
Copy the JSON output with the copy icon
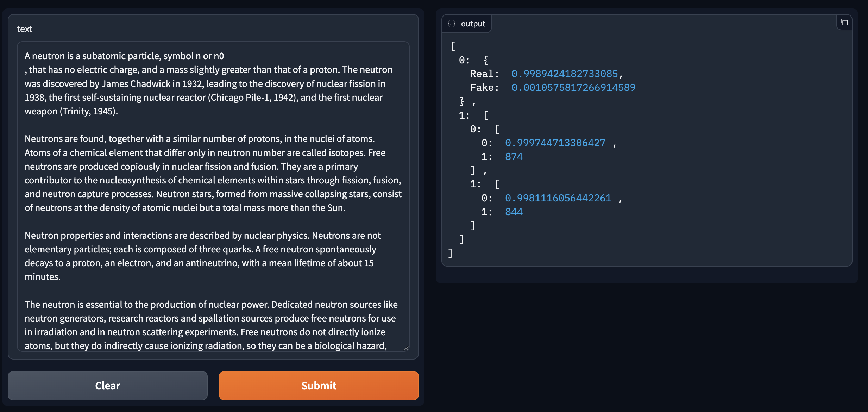click(x=844, y=23)
